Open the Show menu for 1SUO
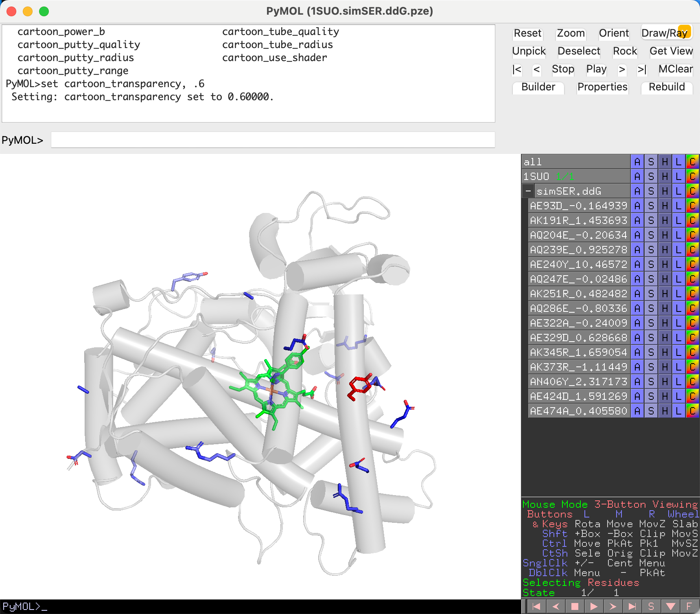 pyautogui.click(x=651, y=176)
